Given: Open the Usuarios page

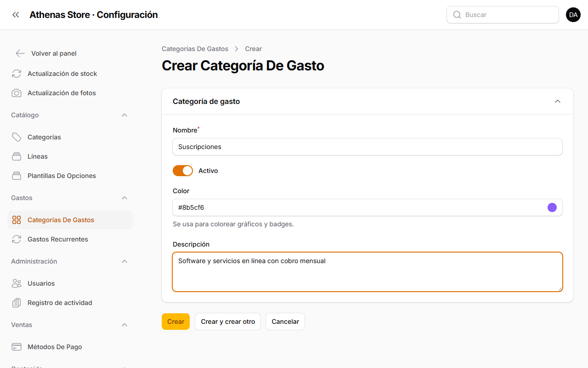Looking at the screenshot, I should click(x=70, y=283).
